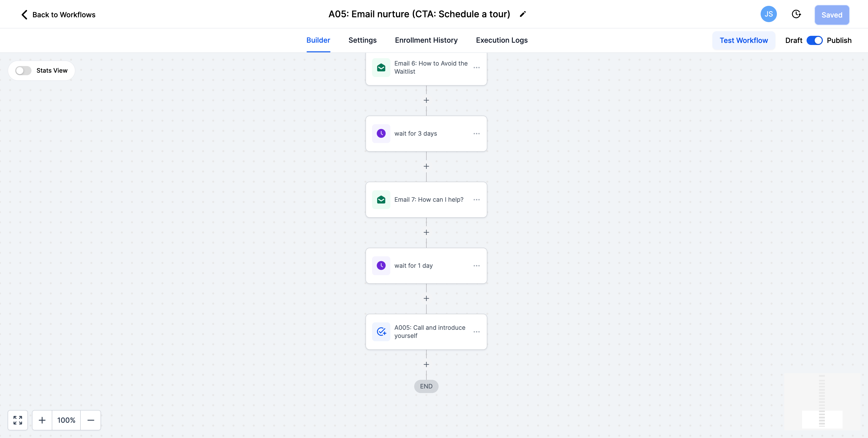Open options menu for wait for 1 day

click(476, 266)
